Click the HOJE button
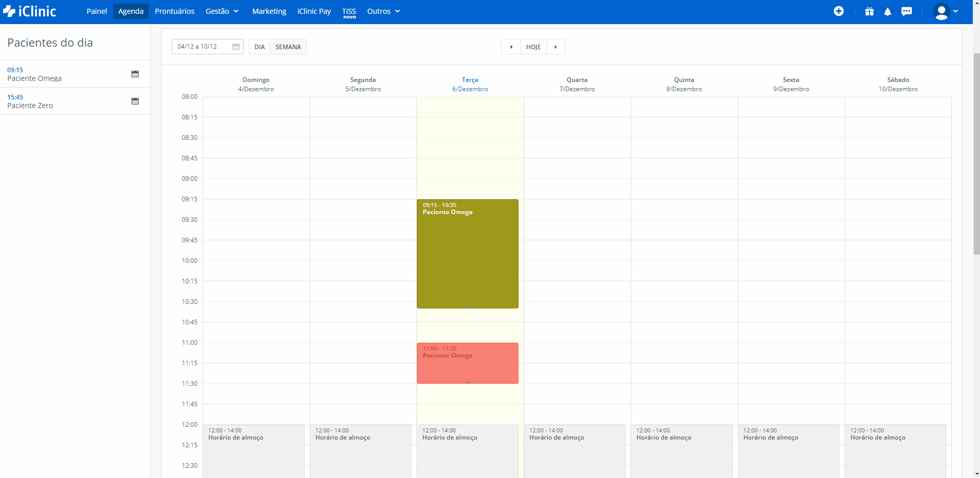 533,47
